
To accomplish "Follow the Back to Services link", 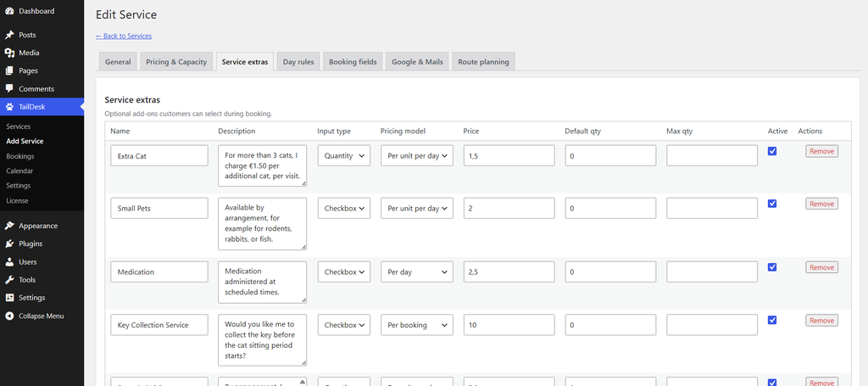I will 124,36.
